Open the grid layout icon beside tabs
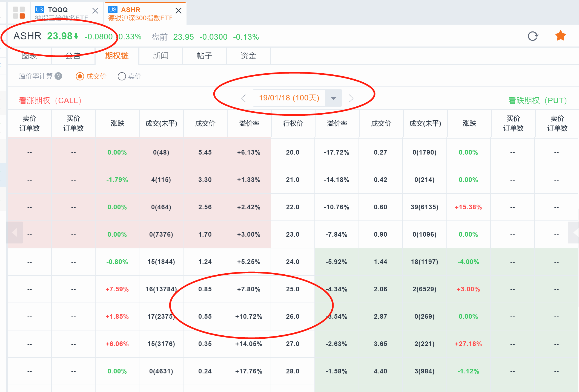The image size is (579, 392). coord(19,13)
